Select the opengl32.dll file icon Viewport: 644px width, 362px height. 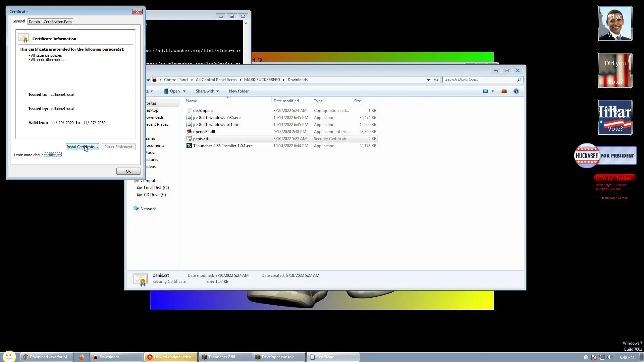(189, 132)
